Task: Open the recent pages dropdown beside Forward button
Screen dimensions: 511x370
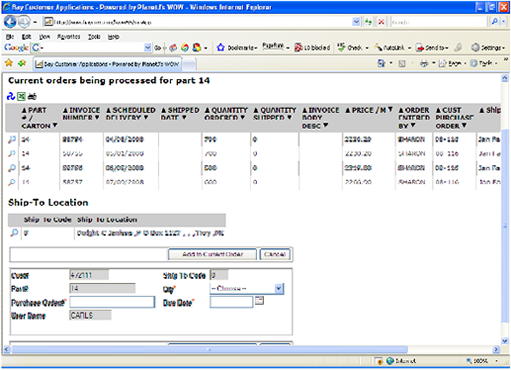Action: [x=35, y=22]
